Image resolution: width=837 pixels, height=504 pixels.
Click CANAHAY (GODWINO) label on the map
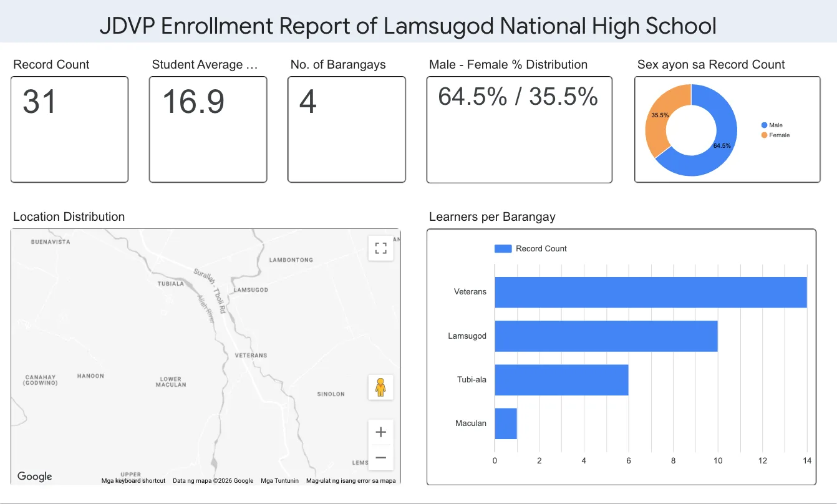pos(41,380)
